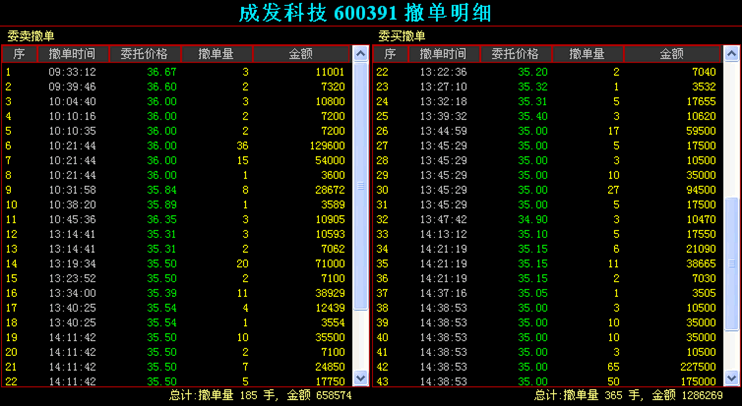Click 金额 header in 委买撤单 table
742x408 pixels.
(x=672, y=54)
